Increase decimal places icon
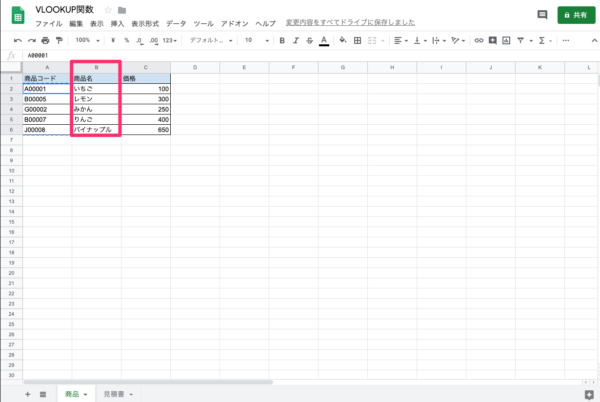600x402 pixels. click(x=154, y=41)
